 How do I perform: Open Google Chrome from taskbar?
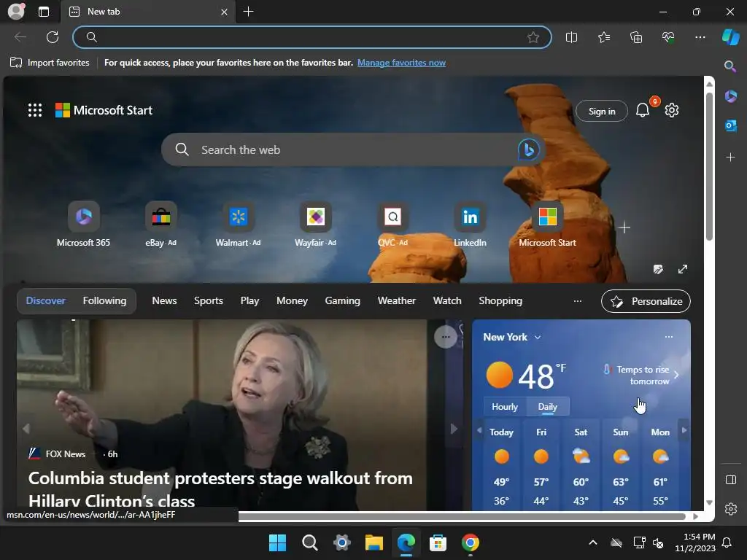[471, 542]
